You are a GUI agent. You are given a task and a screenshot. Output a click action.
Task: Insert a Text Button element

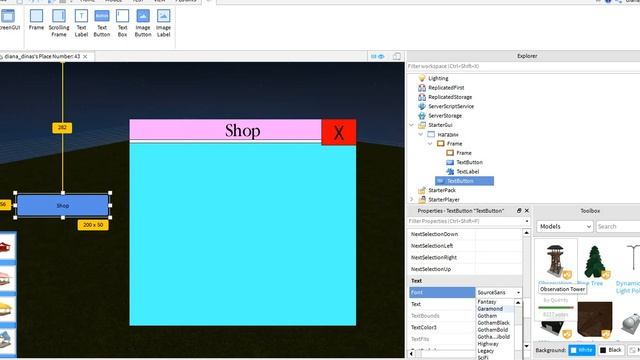[x=102, y=23]
